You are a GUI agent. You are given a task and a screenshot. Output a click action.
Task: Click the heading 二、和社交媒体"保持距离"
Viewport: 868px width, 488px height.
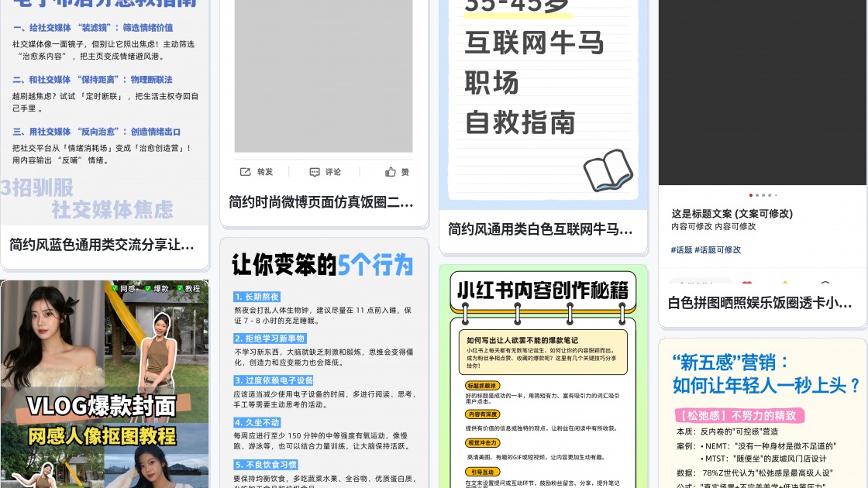[x=92, y=80]
